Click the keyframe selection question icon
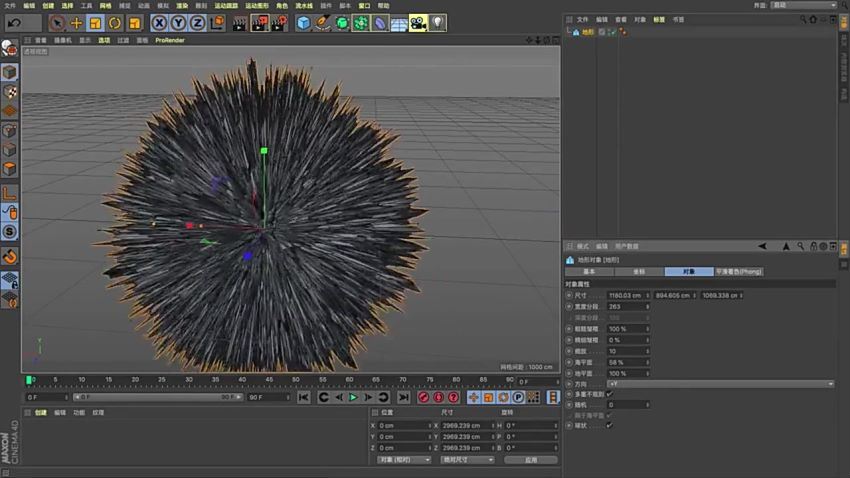This screenshot has width=850, height=478. pos(454,397)
